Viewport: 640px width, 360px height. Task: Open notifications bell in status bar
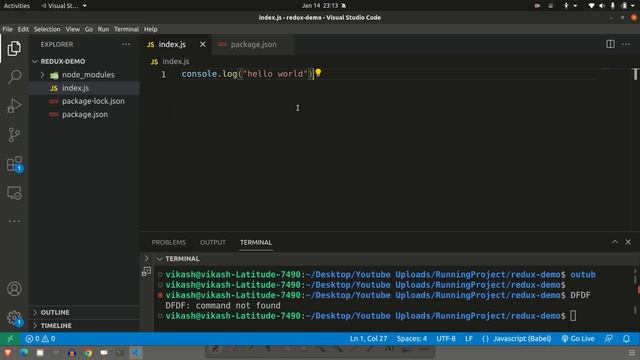(626, 338)
